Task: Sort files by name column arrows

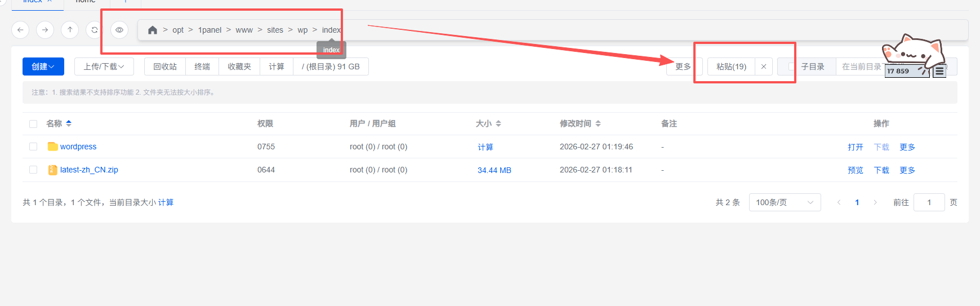Action: [x=69, y=123]
